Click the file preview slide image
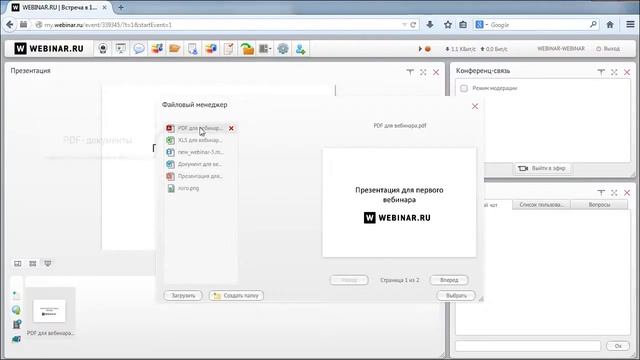Screen dimensions: 640x360 coord(399,203)
